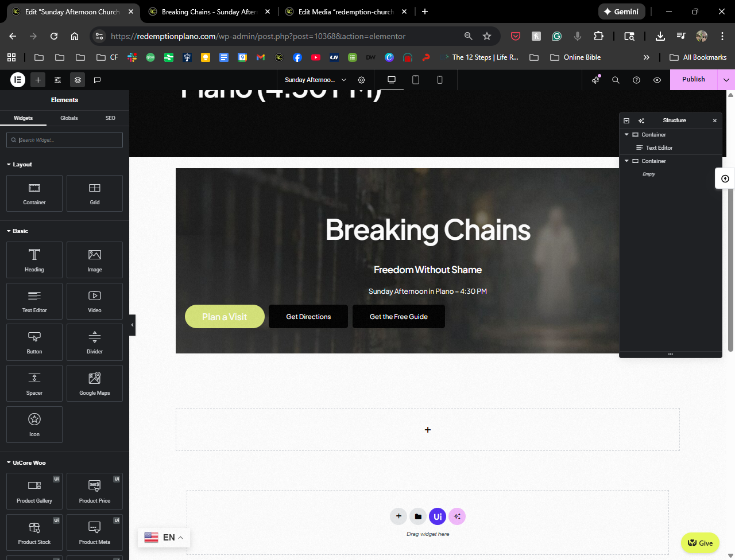735x560 pixels.
Task: Open page settings gear icon
Action: point(361,80)
